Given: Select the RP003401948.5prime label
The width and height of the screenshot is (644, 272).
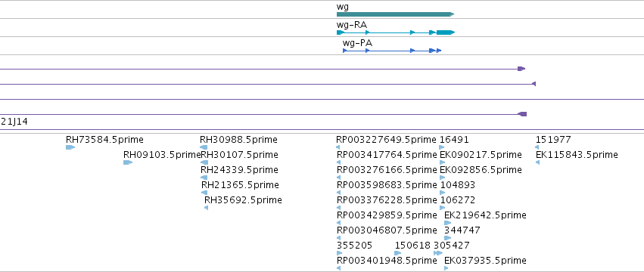Looking at the screenshot, I should pyautogui.click(x=387, y=261).
